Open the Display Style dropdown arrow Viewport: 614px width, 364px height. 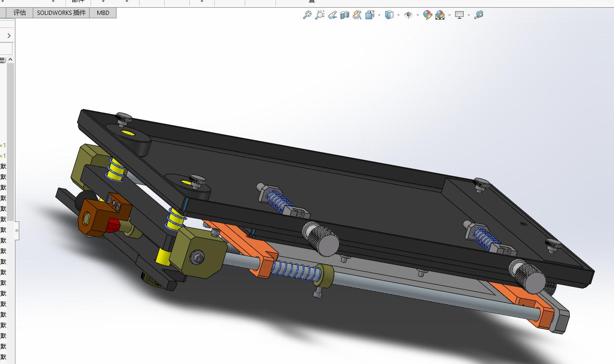[x=398, y=15]
